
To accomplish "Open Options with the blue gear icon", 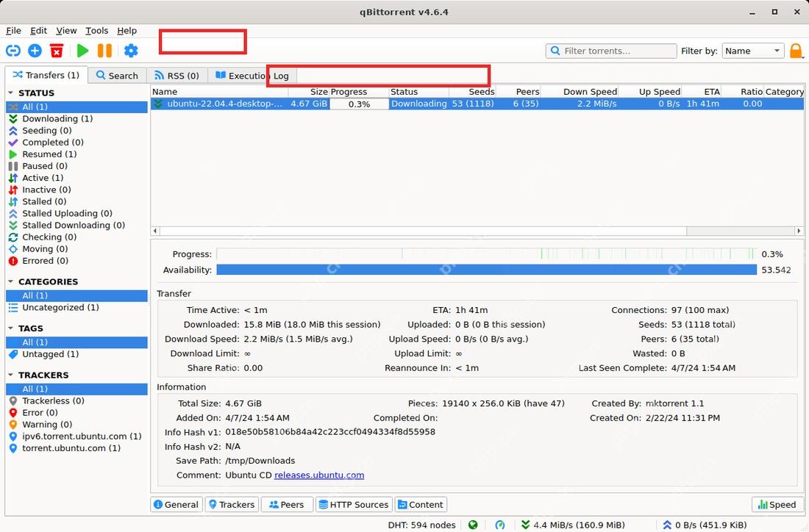I will 131,51.
